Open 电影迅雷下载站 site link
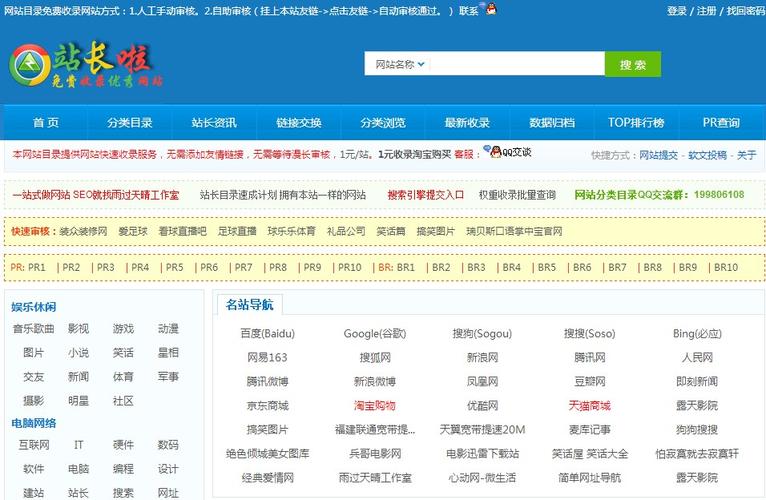The height and width of the screenshot is (500, 766). [x=482, y=454]
